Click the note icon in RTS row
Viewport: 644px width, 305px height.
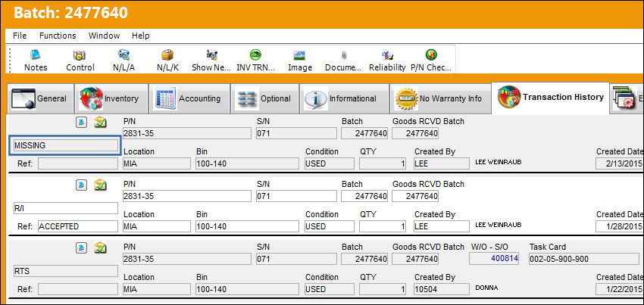(82, 248)
